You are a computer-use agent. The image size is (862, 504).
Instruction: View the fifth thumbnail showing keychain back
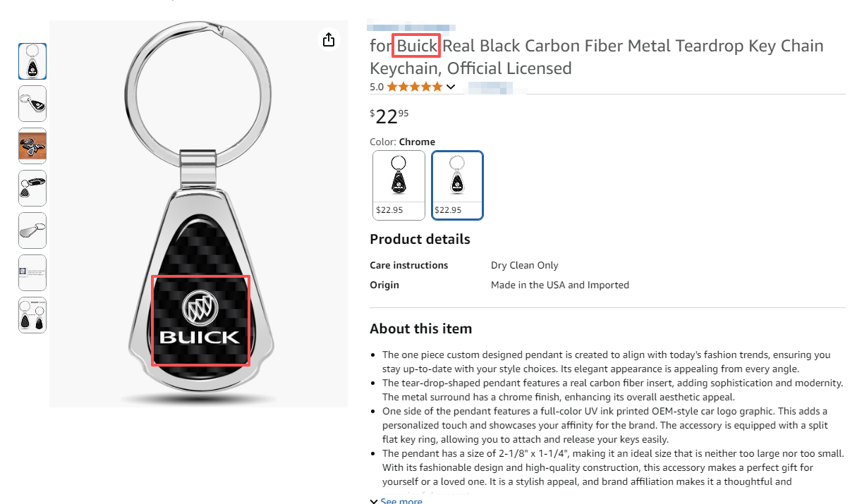point(32,231)
